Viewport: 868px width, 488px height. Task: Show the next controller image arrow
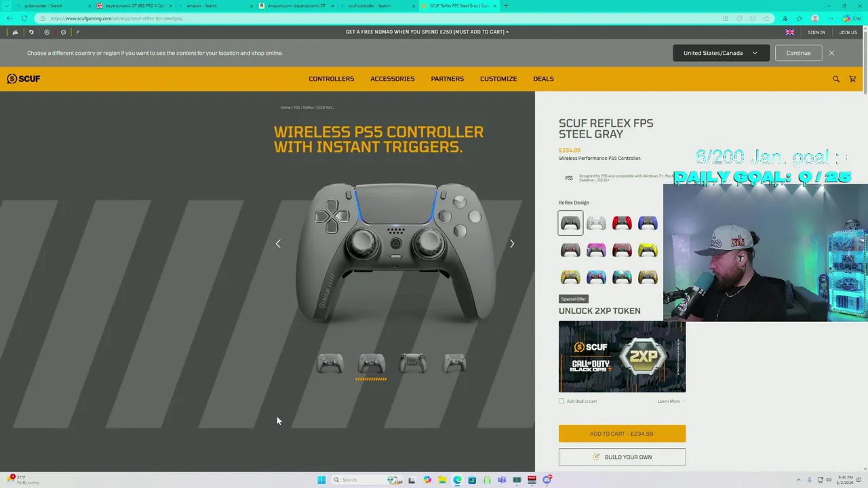512,244
